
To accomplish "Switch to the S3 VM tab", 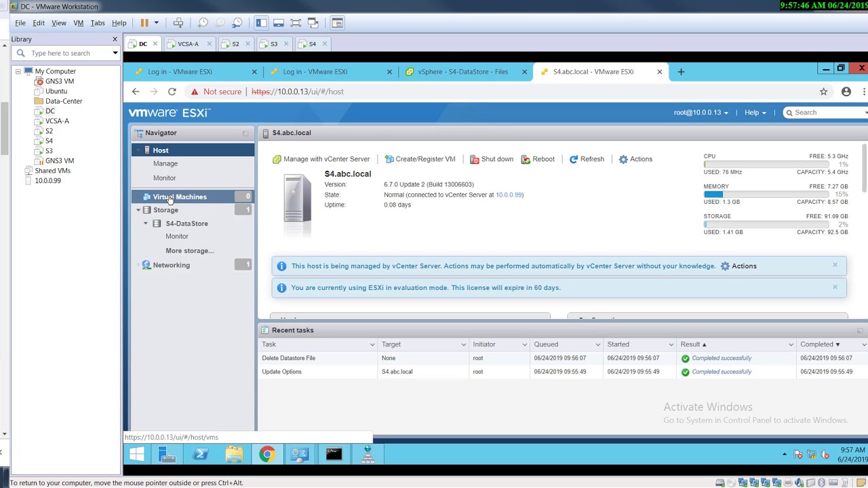I will [274, 44].
